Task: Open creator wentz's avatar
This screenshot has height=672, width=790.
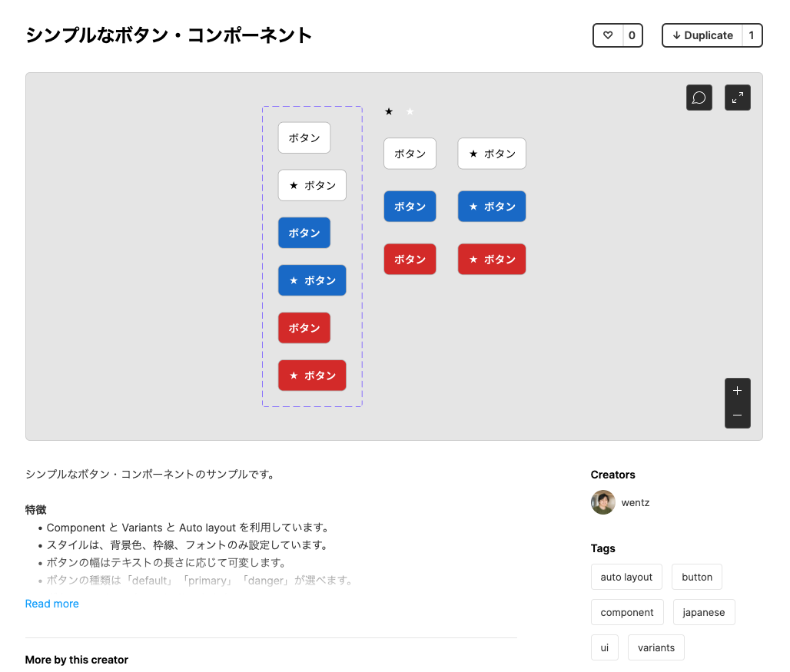Action: tap(603, 502)
